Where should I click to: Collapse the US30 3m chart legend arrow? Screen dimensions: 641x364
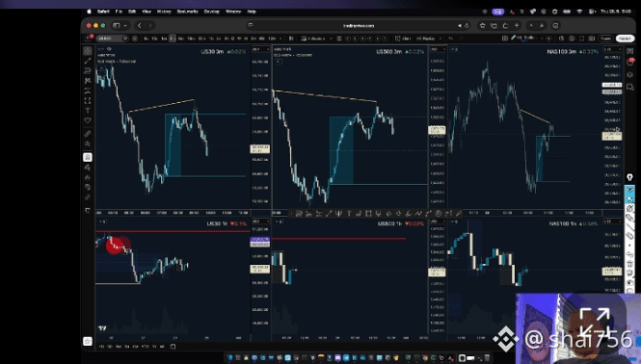pos(100,67)
